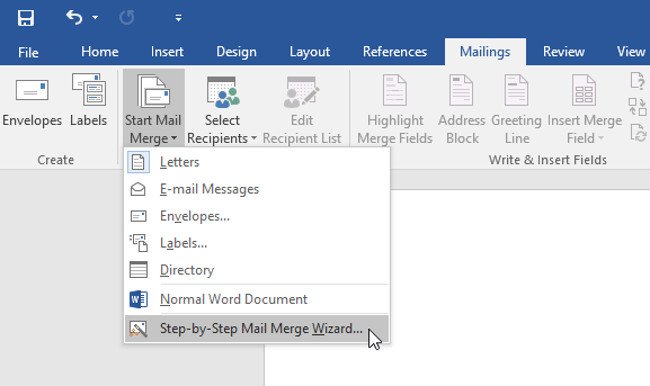Open the Select Recipients dropdown

tap(222, 110)
